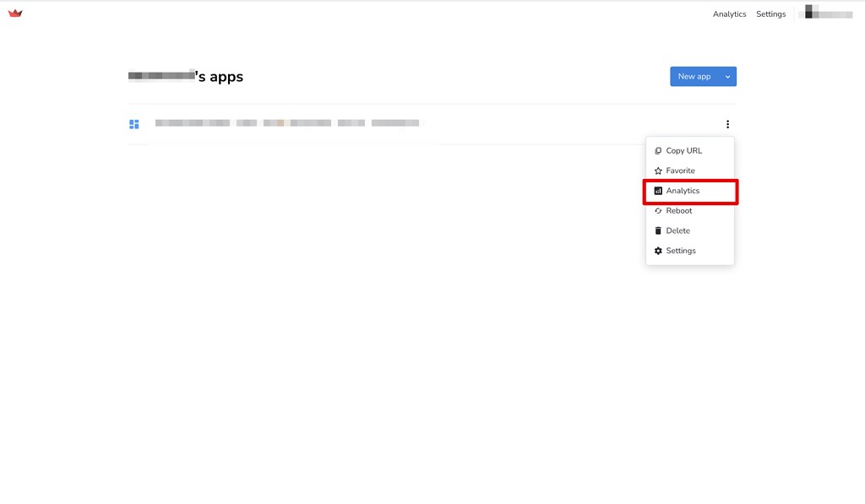Open Analytics from the top navigation
Viewport: 865px width, 504px height.
(729, 14)
